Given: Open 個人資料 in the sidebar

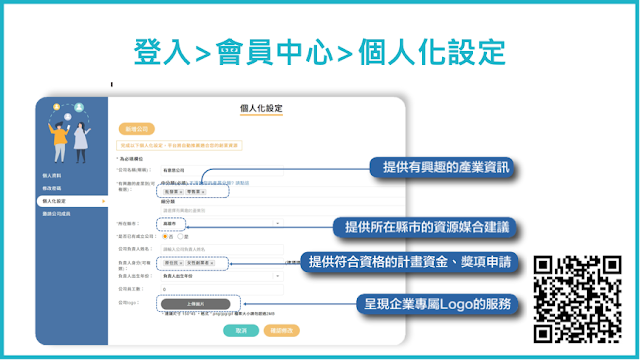Looking at the screenshot, I should click(x=52, y=176).
